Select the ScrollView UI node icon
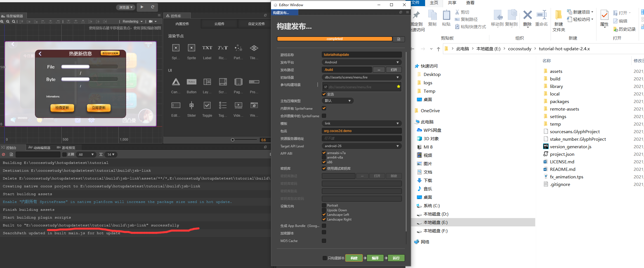 click(223, 82)
